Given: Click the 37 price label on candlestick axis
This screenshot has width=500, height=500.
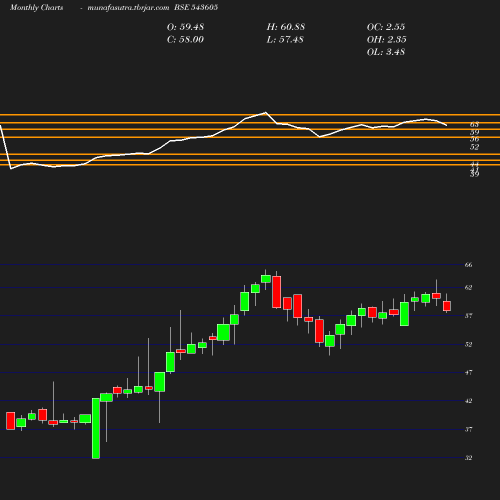Looking at the screenshot, I should [x=468, y=429].
